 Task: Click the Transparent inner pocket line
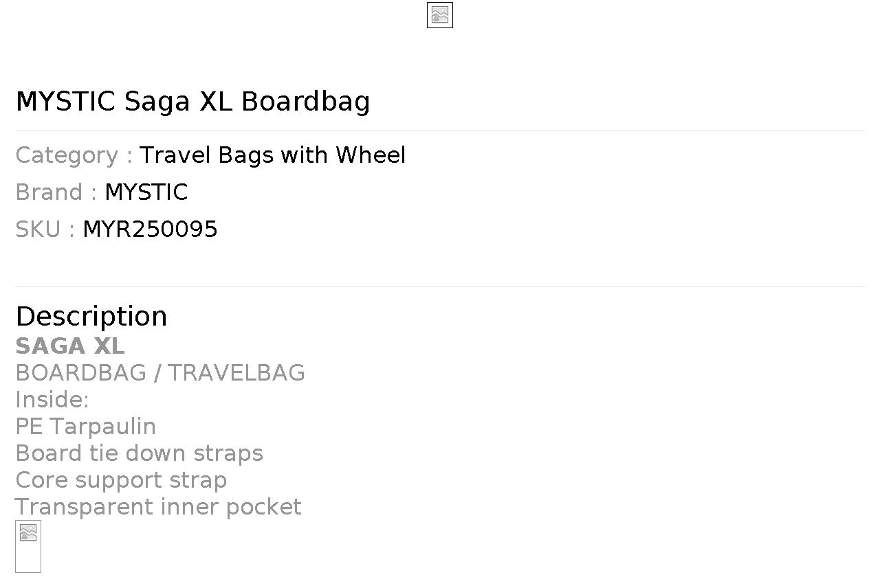pyautogui.click(x=158, y=507)
